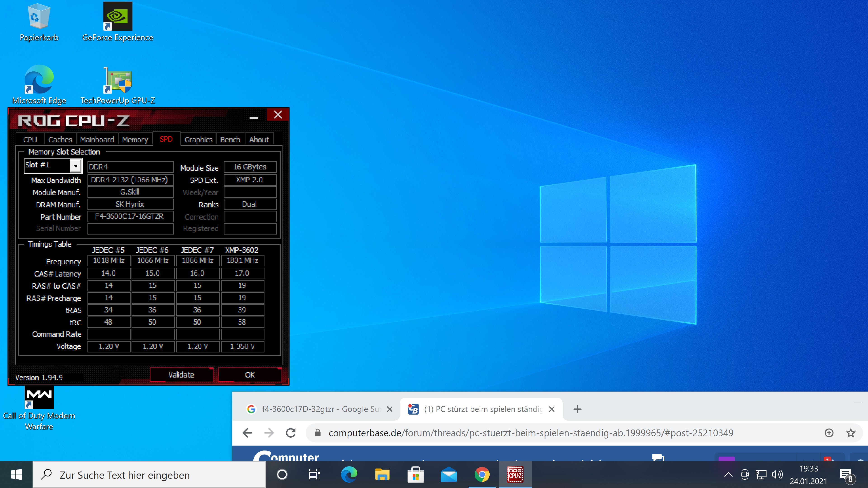This screenshot has width=868, height=488.
Task: Bookmark page with star icon
Action: click(x=851, y=433)
